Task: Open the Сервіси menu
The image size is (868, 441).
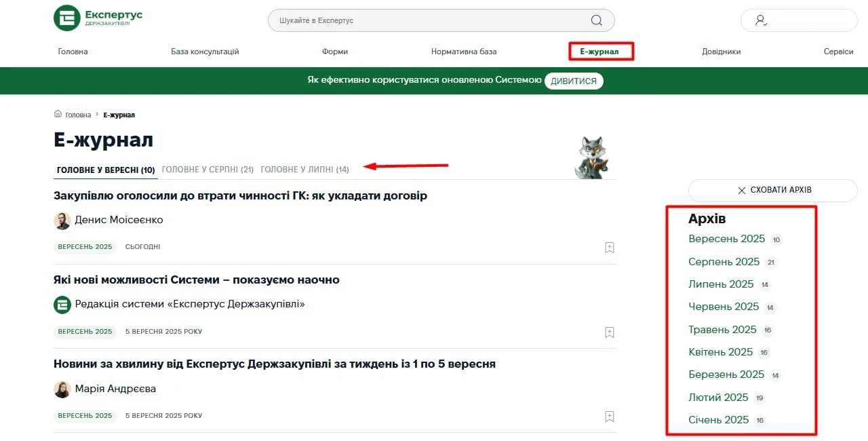Action: pos(838,51)
